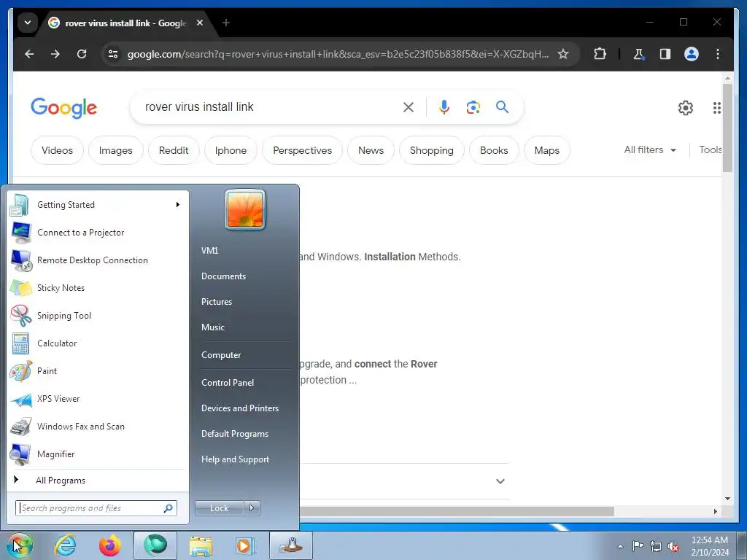
Task: Reload the Google search page
Action: coord(82,54)
